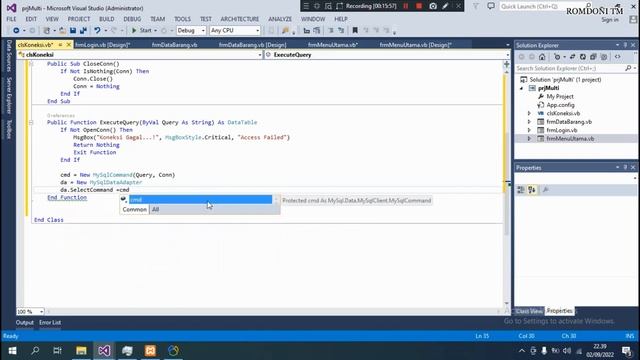
Task: Stop the screen recording
Action: tap(419, 6)
